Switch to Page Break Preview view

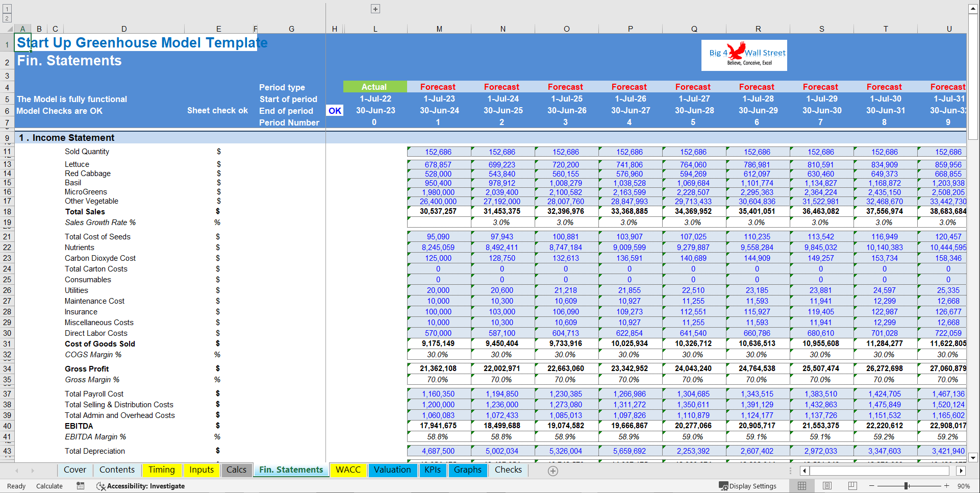pos(852,485)
